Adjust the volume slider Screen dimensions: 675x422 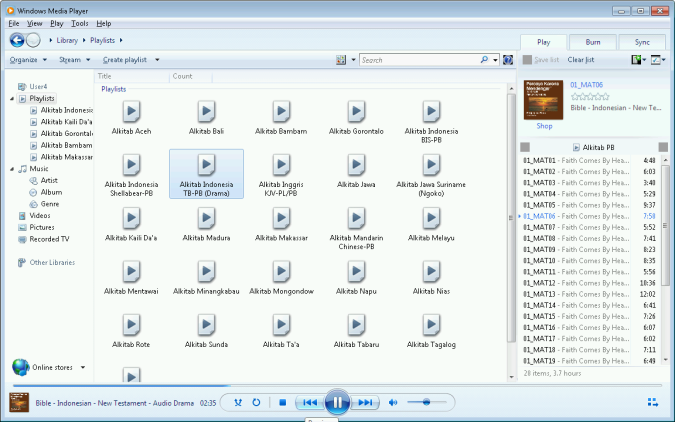pos(426,402)
